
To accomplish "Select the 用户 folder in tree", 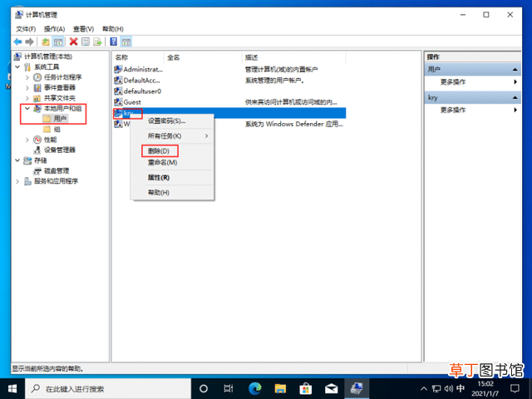I will (x=56, y=119).
